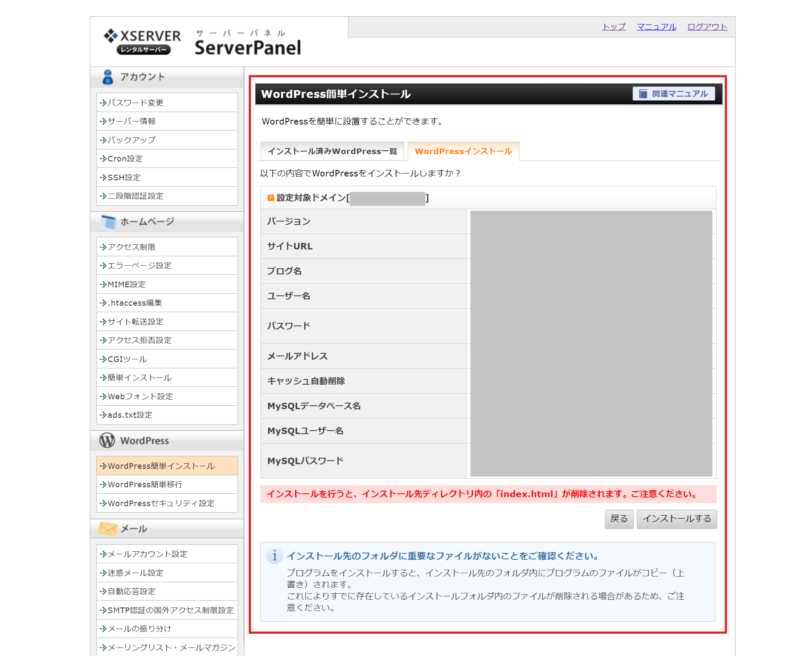Select the WordPressインストール tab
The width and height of the screenshot is (800, 656).
point(463,152)
